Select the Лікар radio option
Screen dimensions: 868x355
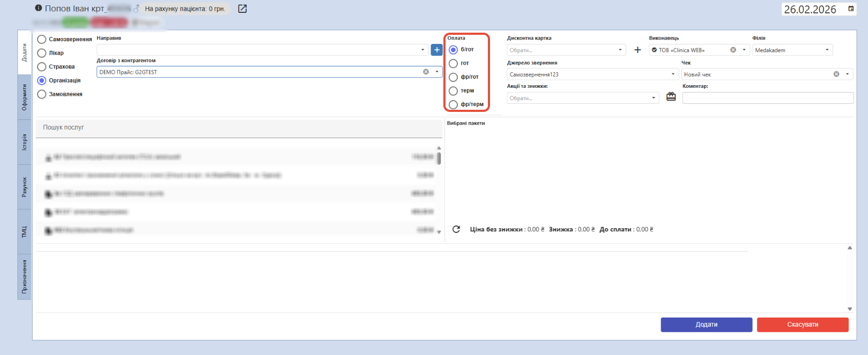(x=42, y=53)
